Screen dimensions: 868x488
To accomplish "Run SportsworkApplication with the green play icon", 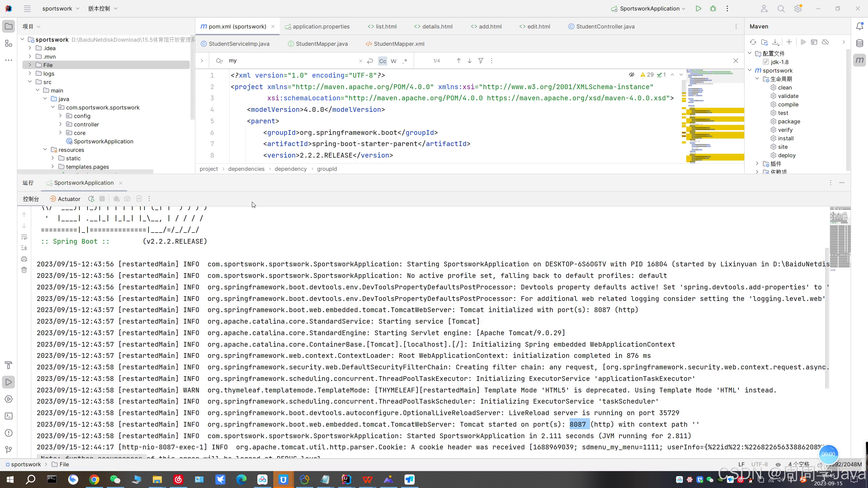I will (698, 9).
